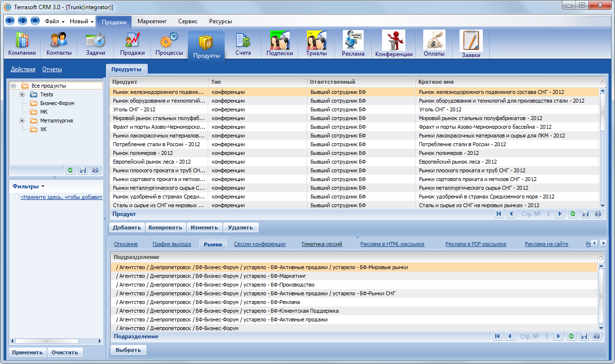Open the Счета section icon

point(243,45)
